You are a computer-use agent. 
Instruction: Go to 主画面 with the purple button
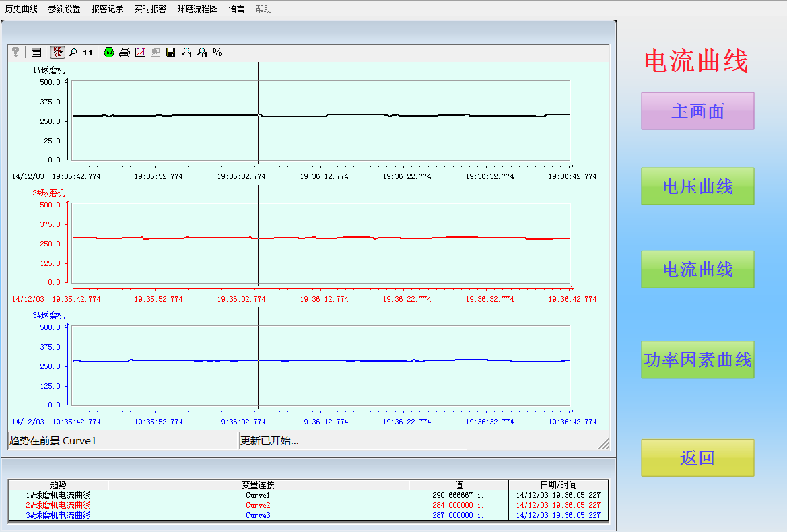697,111
